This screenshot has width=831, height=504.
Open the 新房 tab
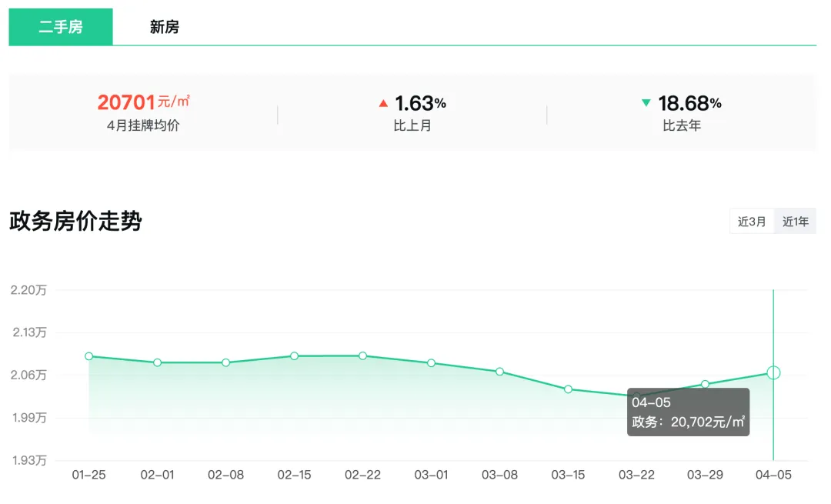click(x=164, y=27)
